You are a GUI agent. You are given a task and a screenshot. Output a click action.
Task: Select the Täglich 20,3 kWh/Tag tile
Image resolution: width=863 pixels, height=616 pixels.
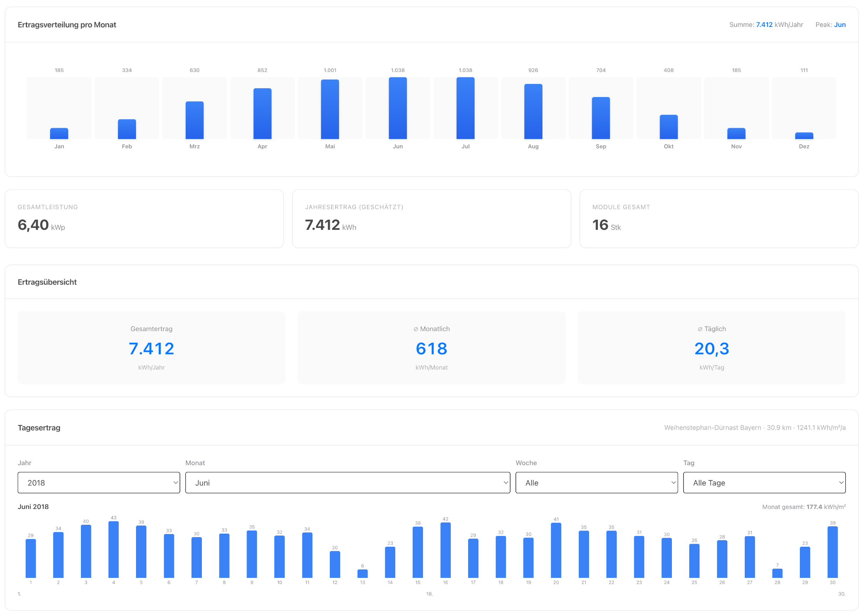click(x=712, y=348)
